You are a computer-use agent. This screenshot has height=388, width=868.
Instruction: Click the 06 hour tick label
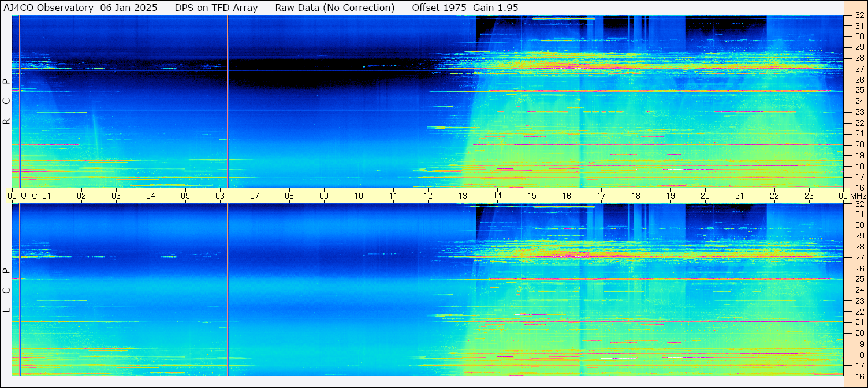tap(220, 196)
